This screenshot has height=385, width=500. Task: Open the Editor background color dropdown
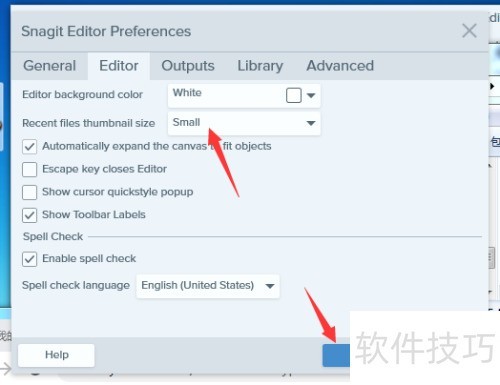coord(244,96)
